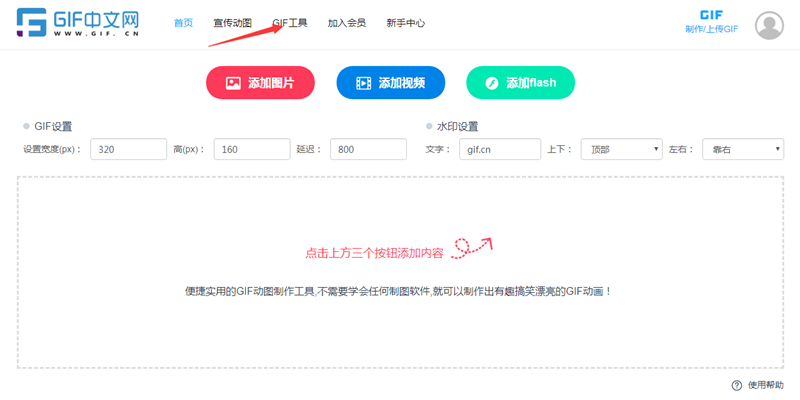Open the GIF工具 menu item
This screenshot has height=400, width=800.
pyautogui.click(x=290, y=23)
